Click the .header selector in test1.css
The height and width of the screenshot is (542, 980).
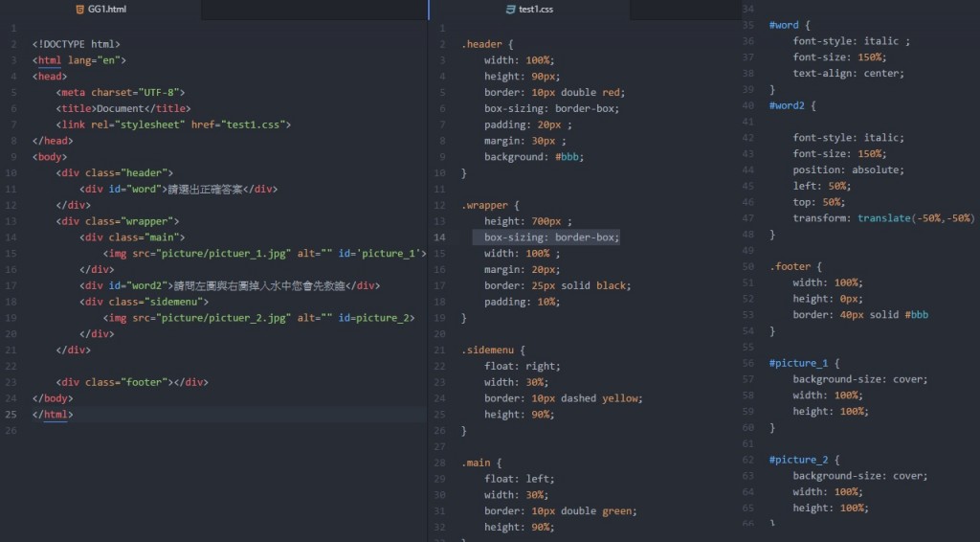pyautogui.click(x=482, y=44)
